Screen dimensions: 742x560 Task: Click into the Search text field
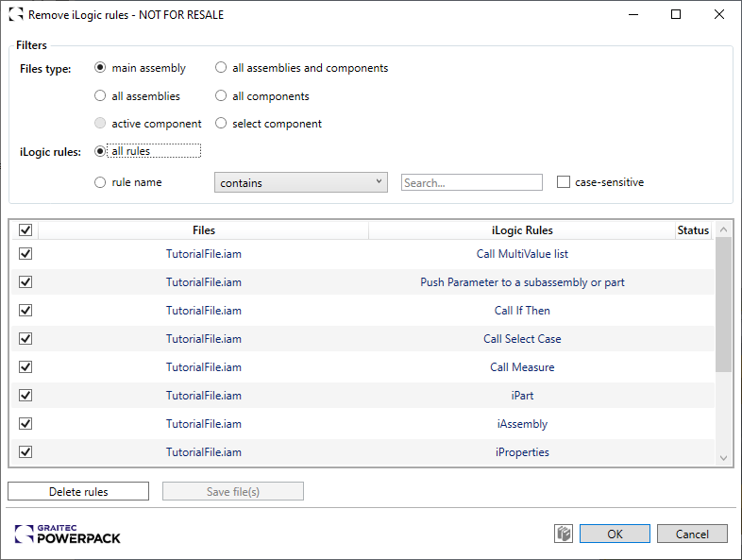click(x=472, y=182)
